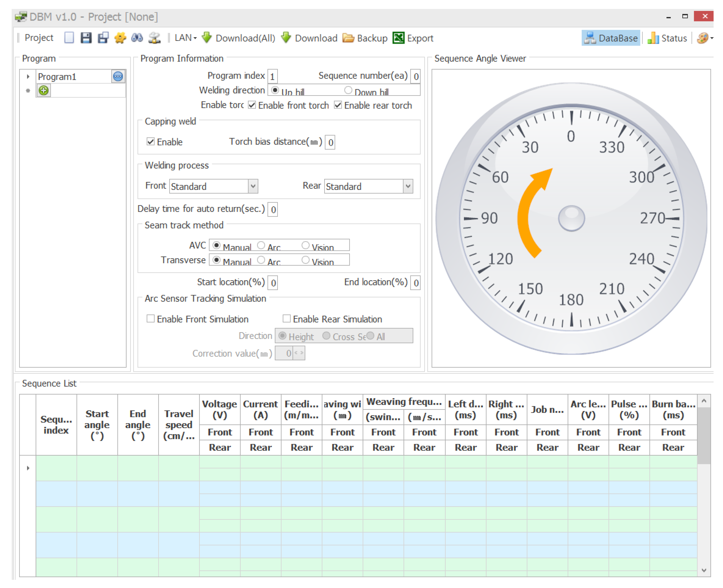Check Enable Front Simulation checkbox

click(150, 319)
